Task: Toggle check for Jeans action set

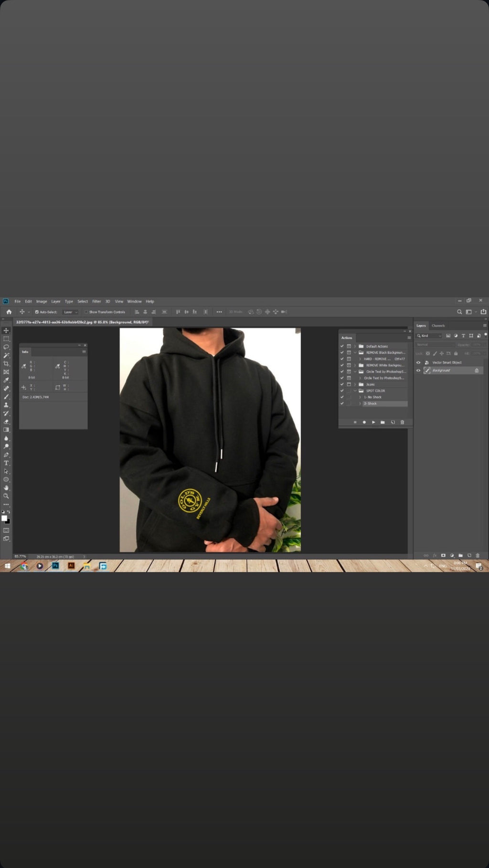Action: click(x=342, y=384)
